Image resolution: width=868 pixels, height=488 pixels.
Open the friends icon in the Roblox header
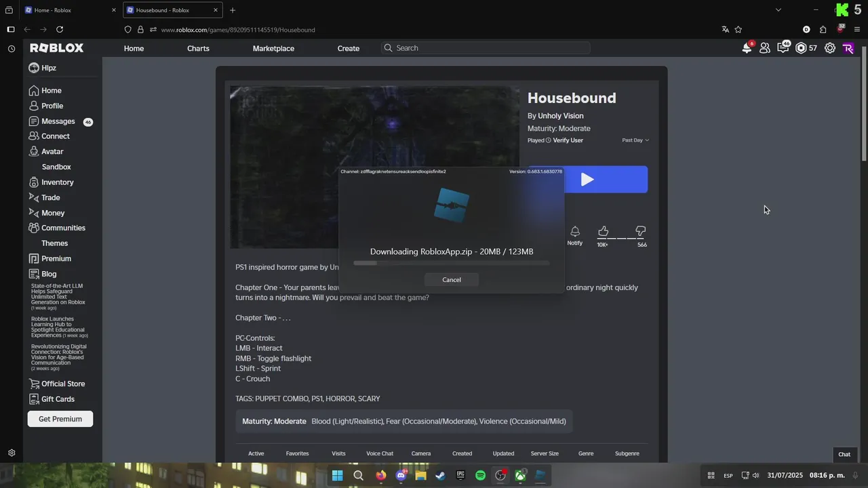[x=765, y=48]
